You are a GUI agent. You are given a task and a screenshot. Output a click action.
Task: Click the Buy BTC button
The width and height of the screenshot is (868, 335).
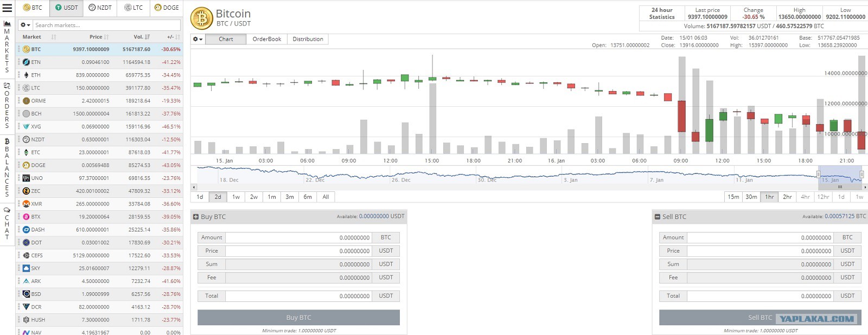click(x=298, y=318)
